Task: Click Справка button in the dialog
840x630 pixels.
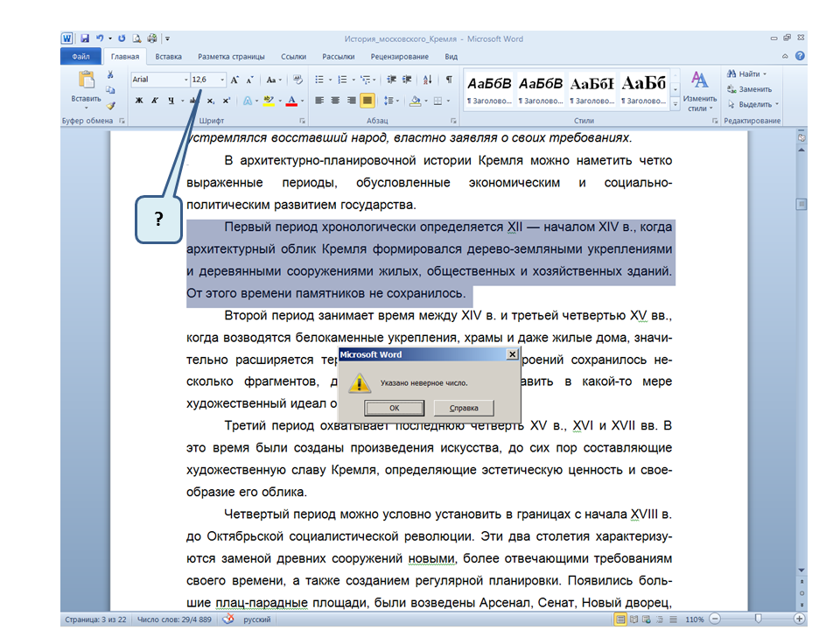Action: point(463,408)
